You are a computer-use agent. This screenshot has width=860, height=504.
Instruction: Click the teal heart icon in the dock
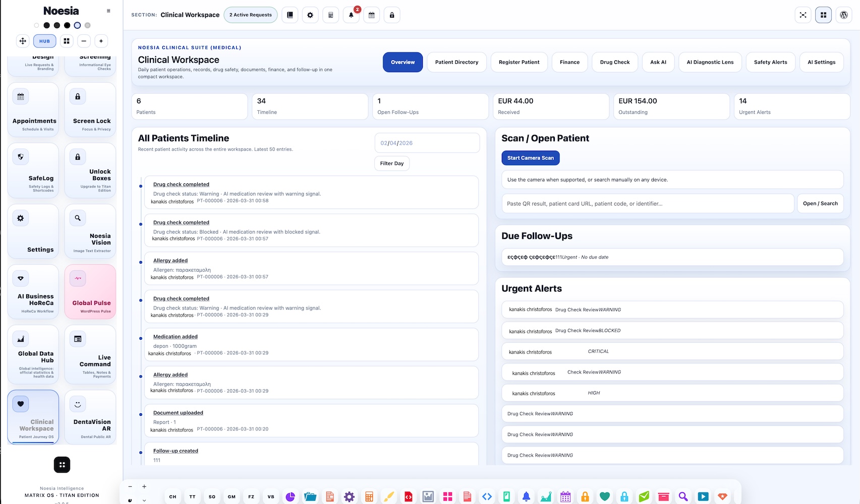605,497
